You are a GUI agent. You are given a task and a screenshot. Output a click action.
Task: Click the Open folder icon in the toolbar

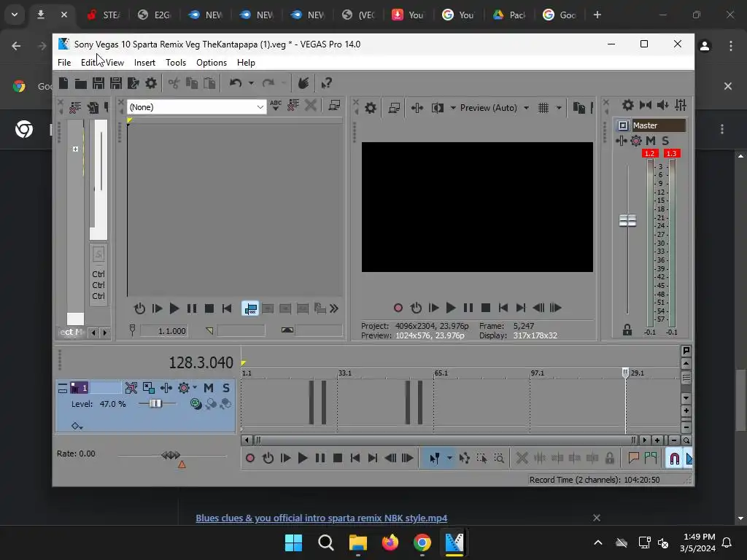tap(80, 83)
